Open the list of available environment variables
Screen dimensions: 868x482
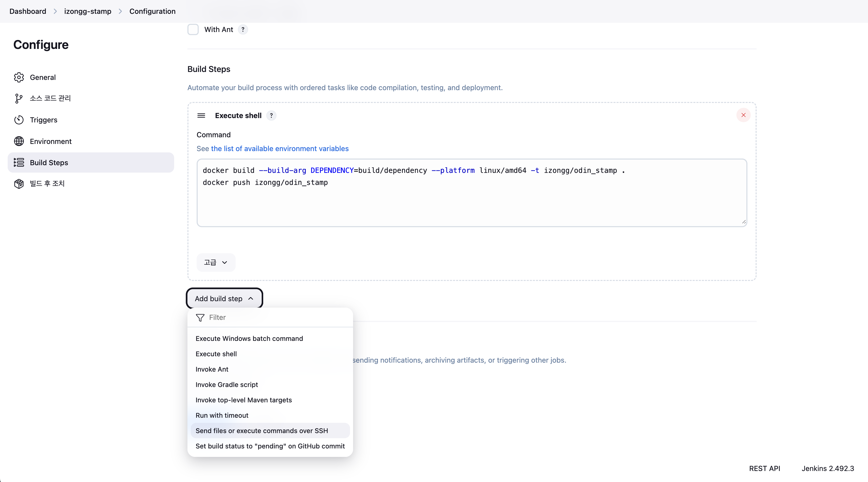point(279,149)
